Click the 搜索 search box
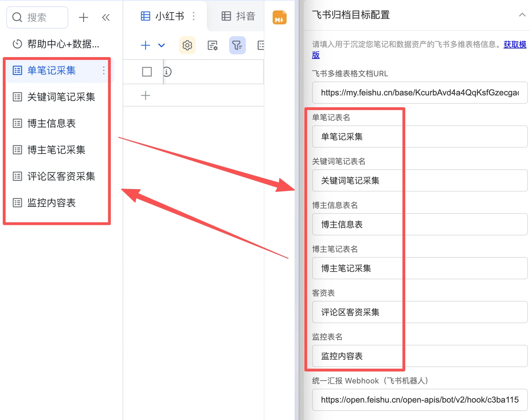The width and height of the screenshot is (530, 420). (x=37, y=17)
